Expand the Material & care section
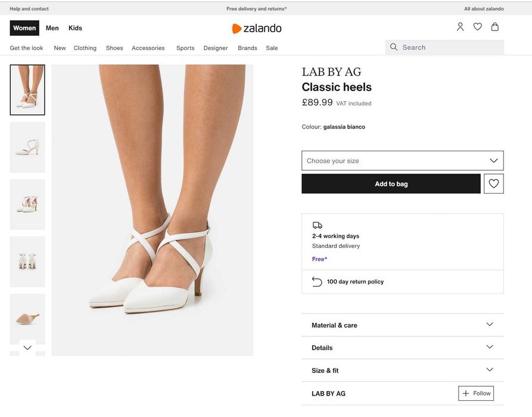Screen dimensions: 532x417 click(x=402, y=325)
